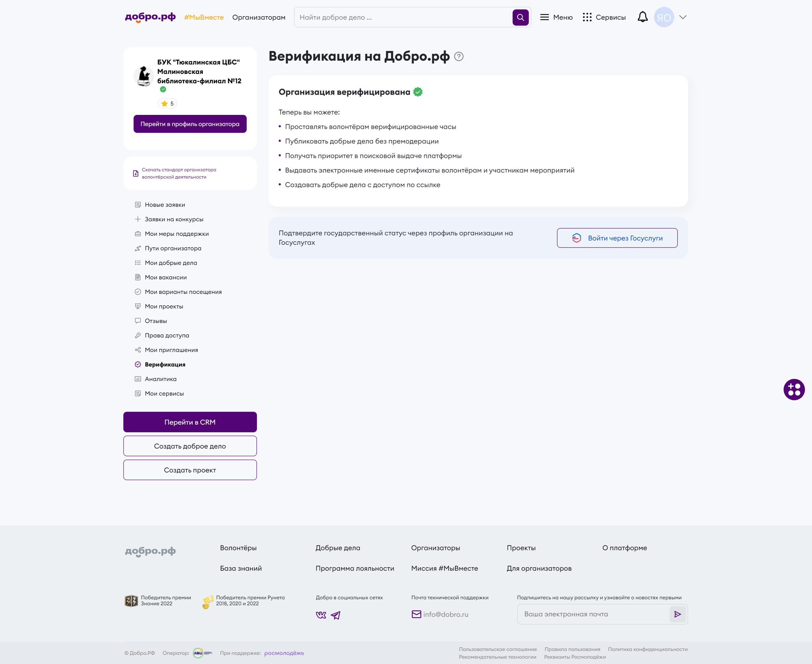Click the purple search magnifier button
Viewport: 812px width, 664px height.
520,17
